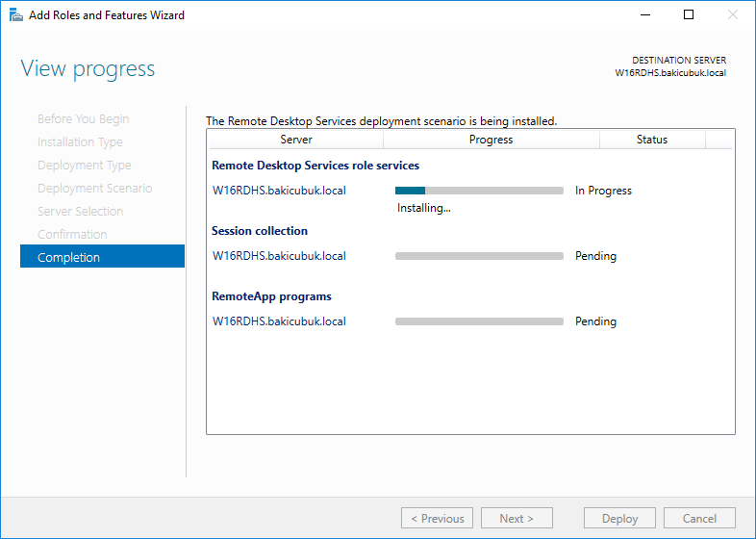The height and width of the screenshot is (539, 756).
Task: Click the Deploy button
Action: click(x=619, y=518)
